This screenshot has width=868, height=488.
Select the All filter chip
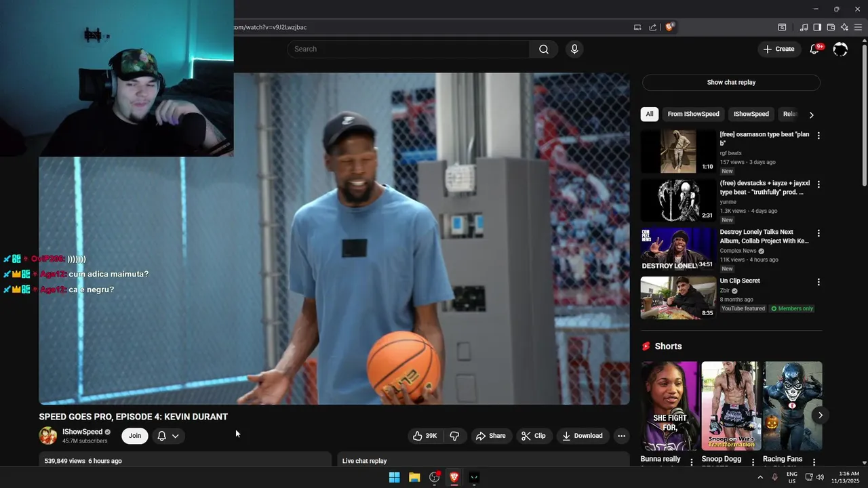point(650,114)
